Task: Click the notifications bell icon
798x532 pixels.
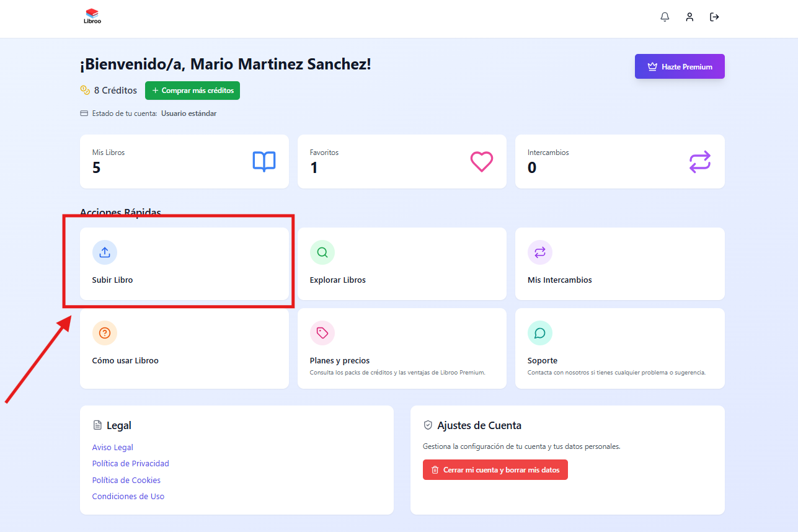Action: click(665, 17)
